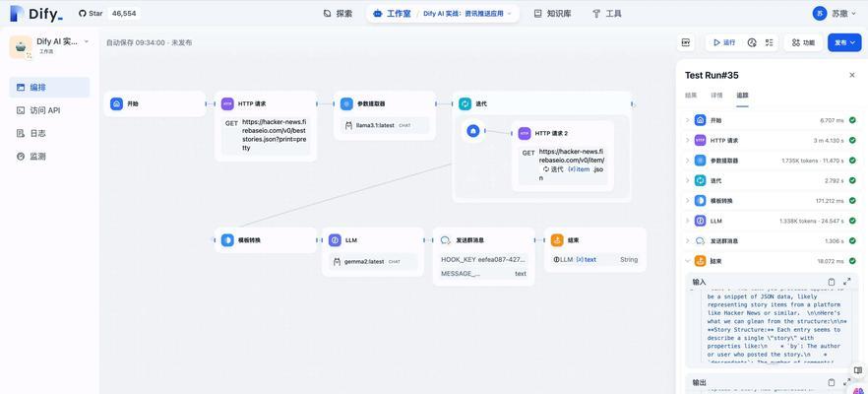Select the HTTP 请求 2 node icon

(x=525, y=133)
